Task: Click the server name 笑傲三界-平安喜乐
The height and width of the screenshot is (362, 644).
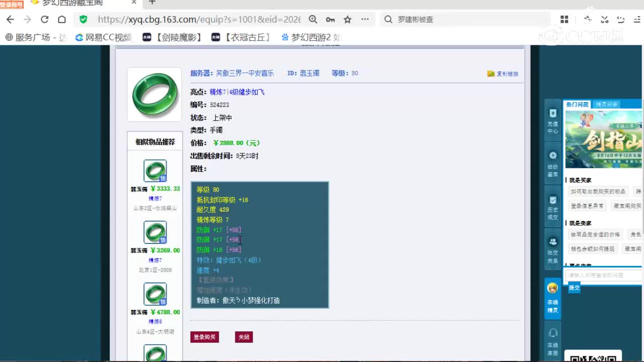Action: pos(245,73)
